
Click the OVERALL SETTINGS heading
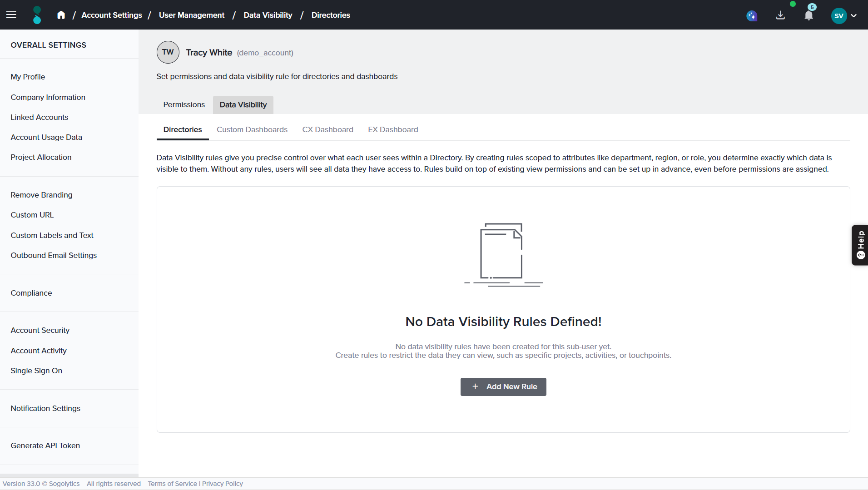click(48, 45)
